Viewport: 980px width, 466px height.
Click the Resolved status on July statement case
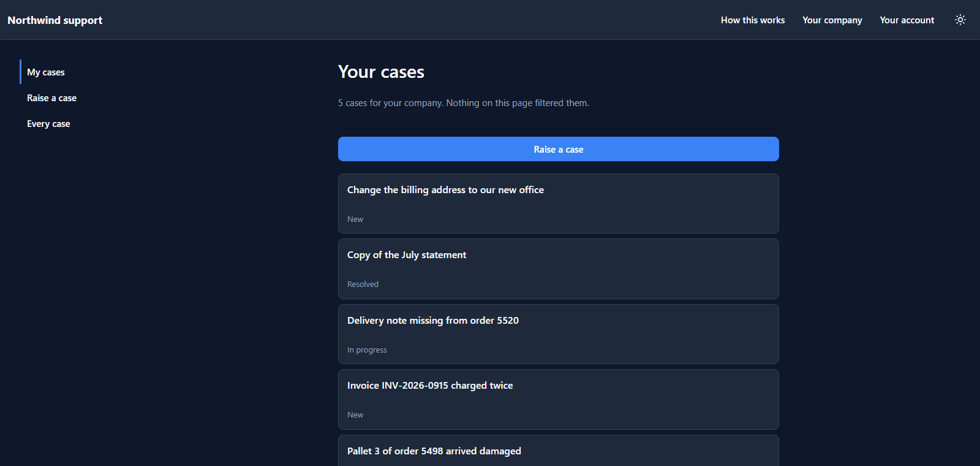point(363,285)
